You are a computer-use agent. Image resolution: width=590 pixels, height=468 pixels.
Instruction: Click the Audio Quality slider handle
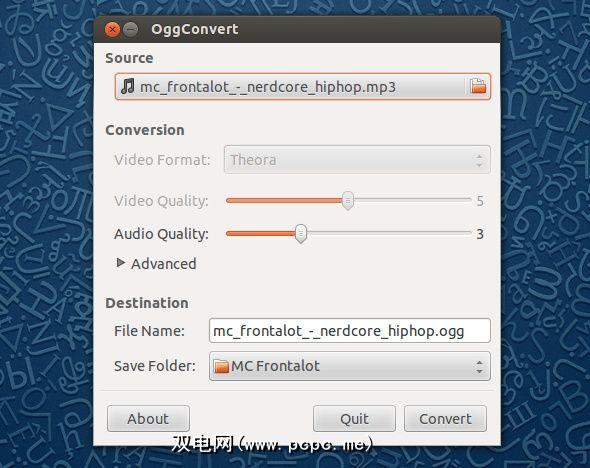click(301, 234)
